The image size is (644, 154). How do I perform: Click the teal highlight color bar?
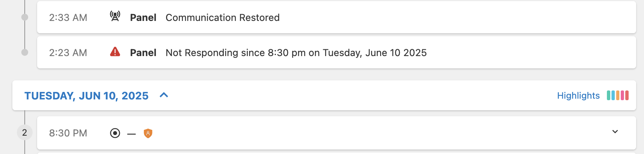tap(608, 95)
